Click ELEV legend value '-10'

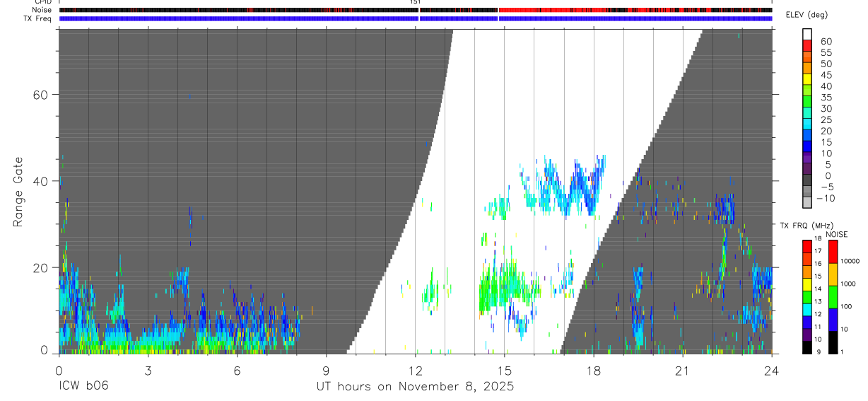[x=827, y=198]
